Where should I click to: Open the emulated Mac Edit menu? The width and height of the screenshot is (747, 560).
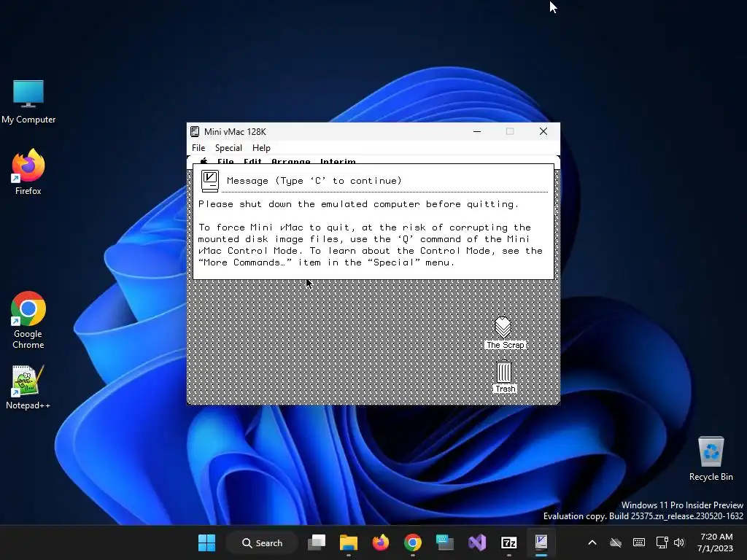click(x=252, y=161)
